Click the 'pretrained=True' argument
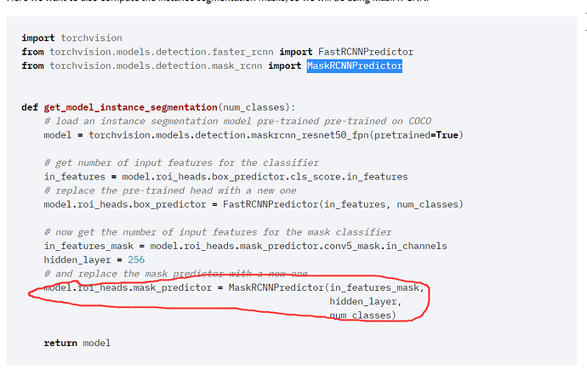 (x=416, y=135)
